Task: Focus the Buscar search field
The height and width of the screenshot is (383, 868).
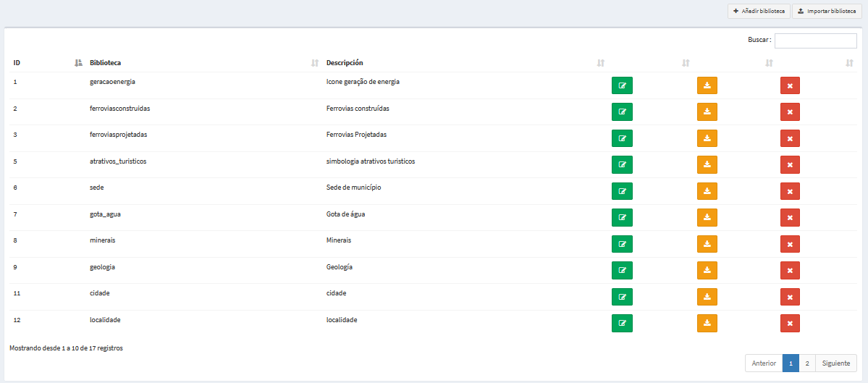Action: click(815, 41)
